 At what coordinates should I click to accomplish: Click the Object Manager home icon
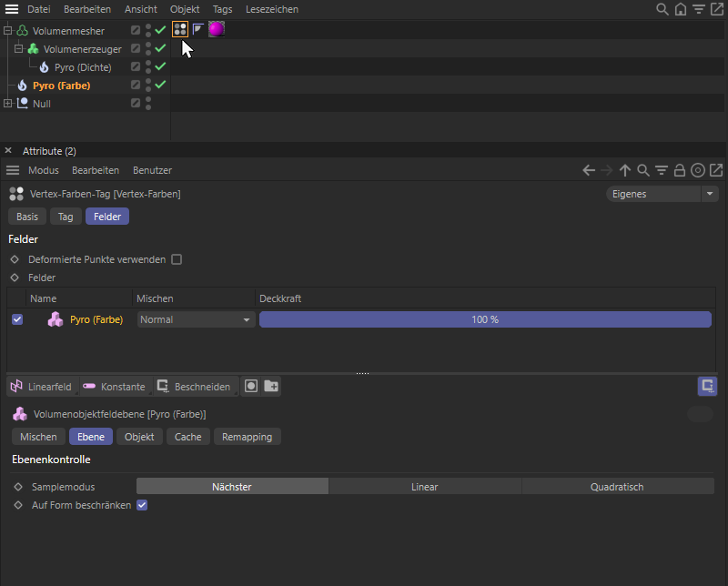pyautogui.click(x=680, y=9)
